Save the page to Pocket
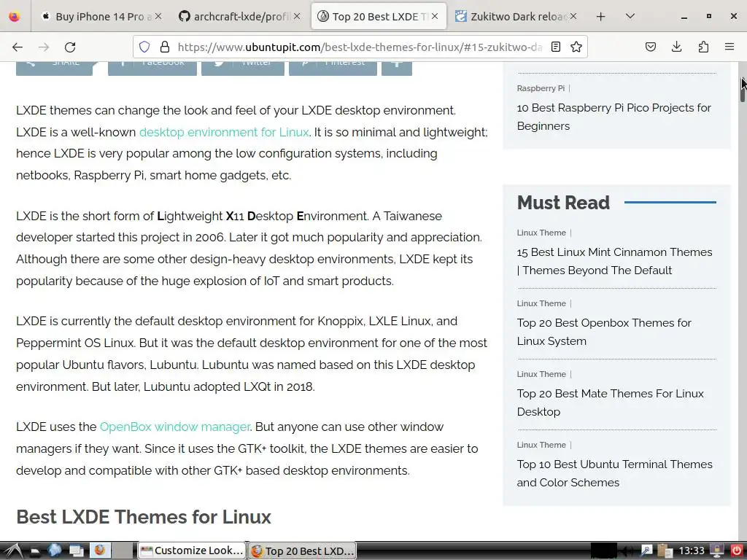This screenshot has height=560, width=747. click(x=650, y=47)
